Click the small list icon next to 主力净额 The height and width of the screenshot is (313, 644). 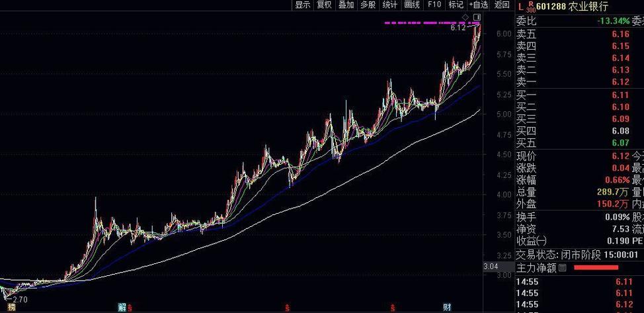tap(562, 268)
